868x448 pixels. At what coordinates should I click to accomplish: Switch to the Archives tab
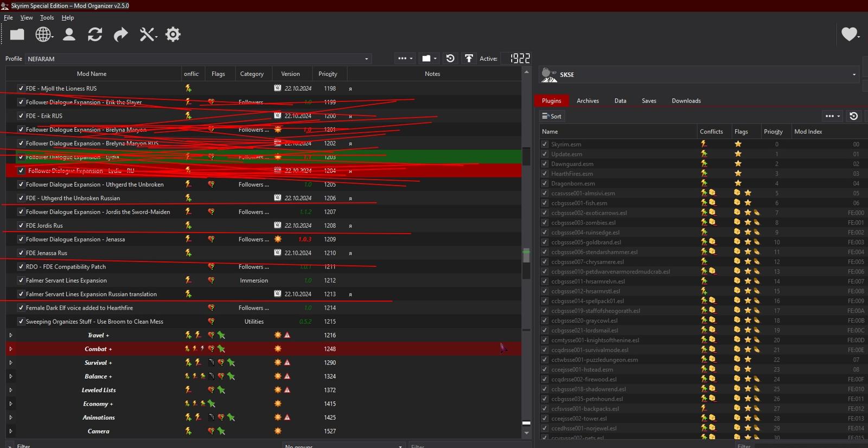[x=588, y=101]
